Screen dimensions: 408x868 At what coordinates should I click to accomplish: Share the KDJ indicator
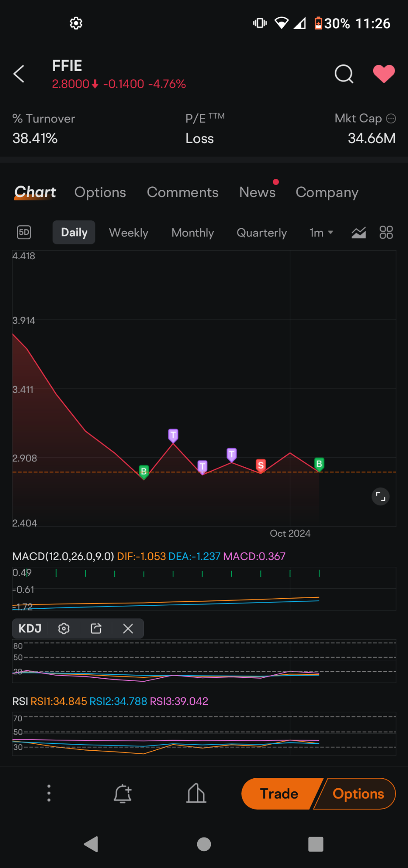click(96, 628)
